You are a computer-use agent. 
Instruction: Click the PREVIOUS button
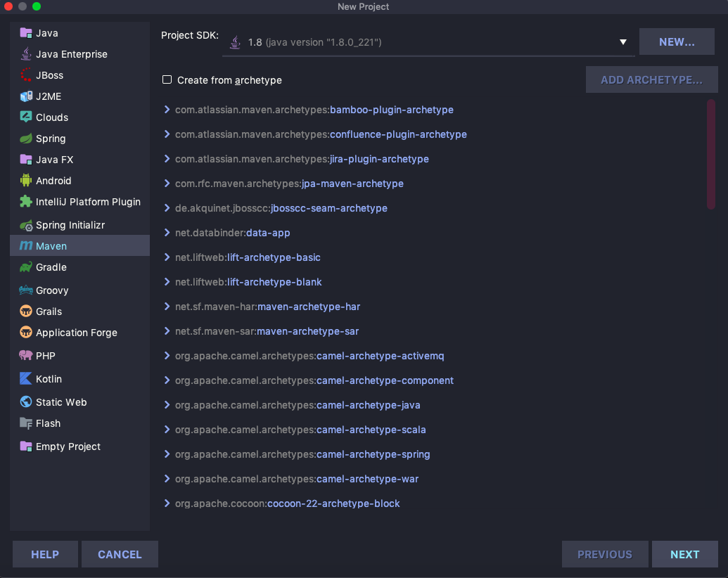(604, 554)
